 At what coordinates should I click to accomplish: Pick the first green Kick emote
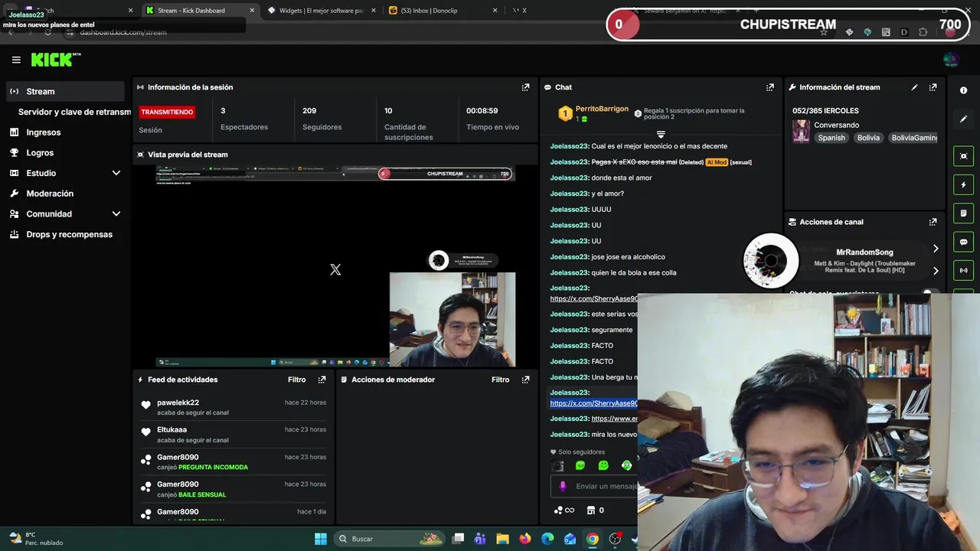580,465
